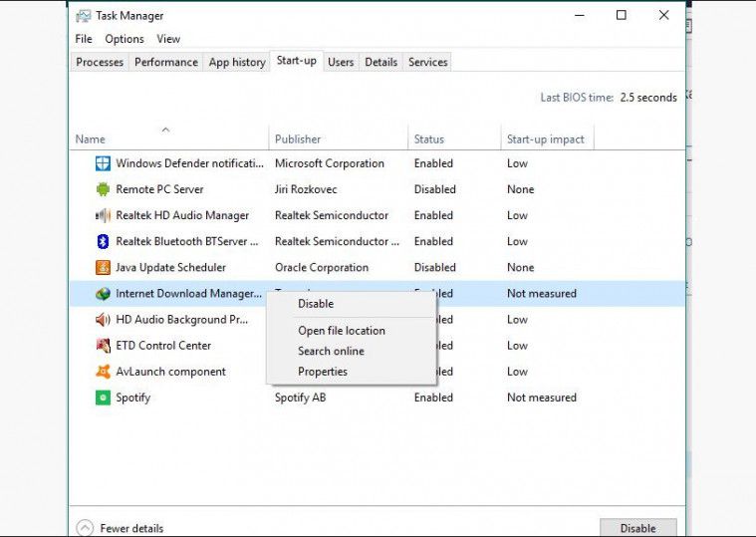The height and width of the screenshot is (537, 756).
Task: Open the File menu
Action: [x=84, y=39]
